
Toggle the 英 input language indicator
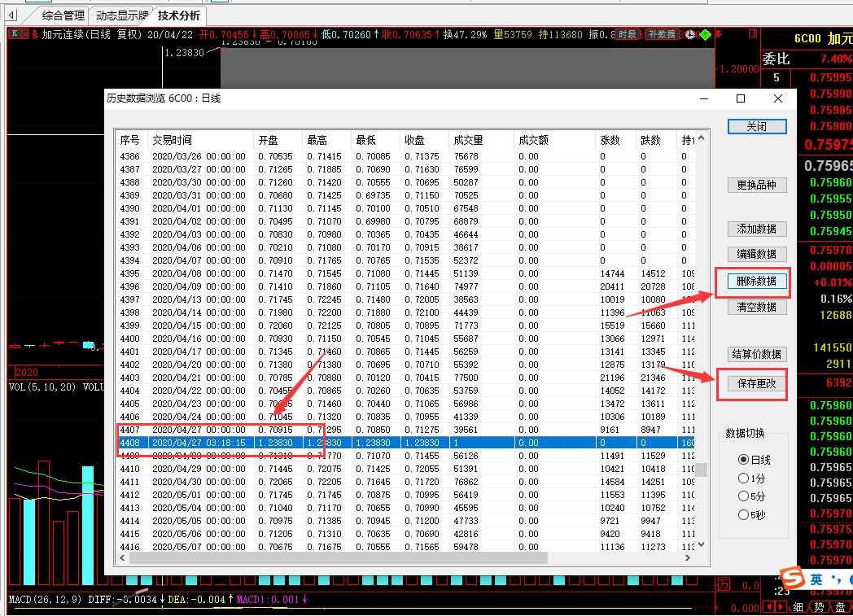[816, 579]
